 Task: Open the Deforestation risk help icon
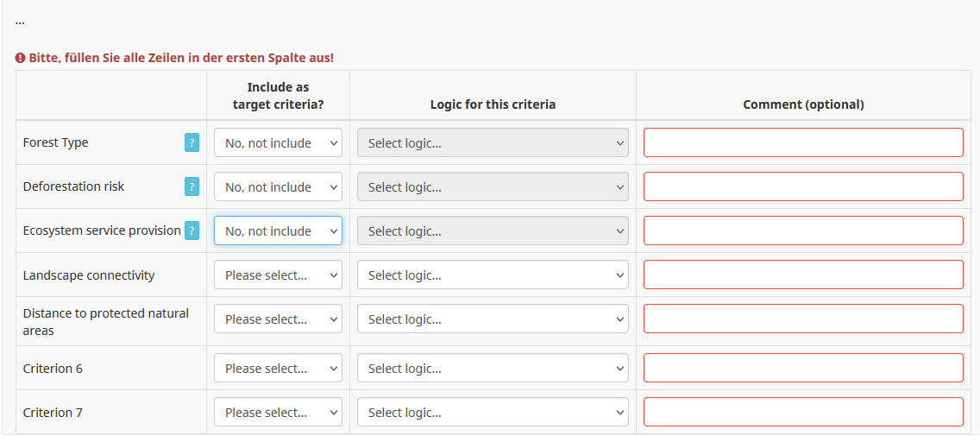pos(192,186)
